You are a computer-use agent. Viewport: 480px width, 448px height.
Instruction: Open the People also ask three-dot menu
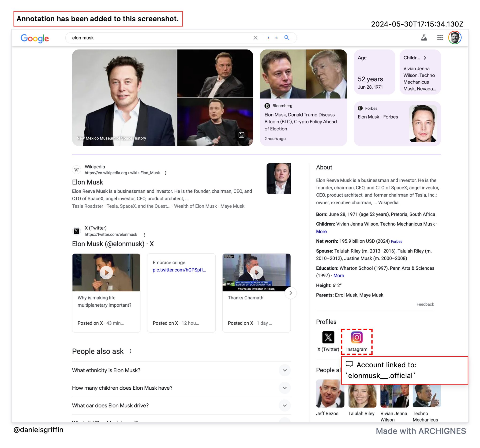tap(131, 351)
